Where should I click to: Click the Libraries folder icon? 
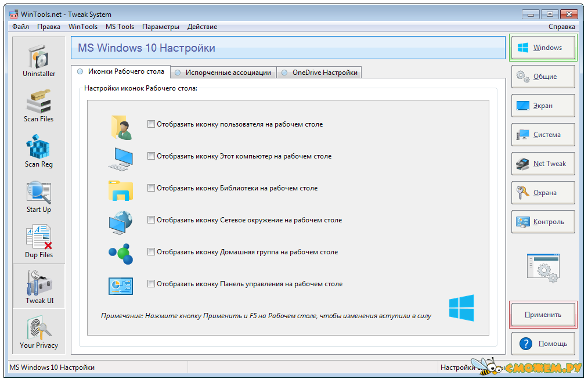(121, 190)
